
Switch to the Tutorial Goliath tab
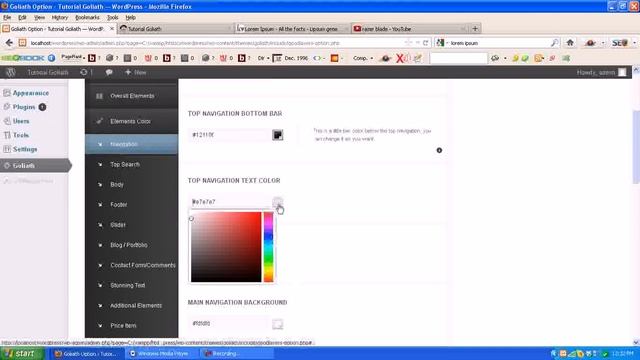176,29
